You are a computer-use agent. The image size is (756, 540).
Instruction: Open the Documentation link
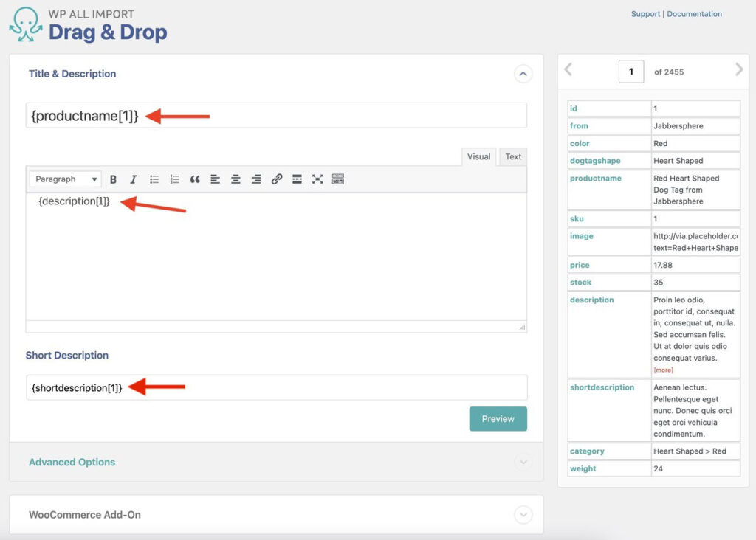[694, 14]
